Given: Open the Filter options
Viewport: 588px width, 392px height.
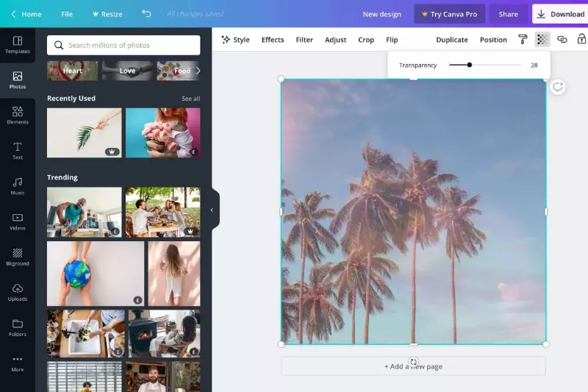Looking at the screenshot, I should tap(304, 40).
